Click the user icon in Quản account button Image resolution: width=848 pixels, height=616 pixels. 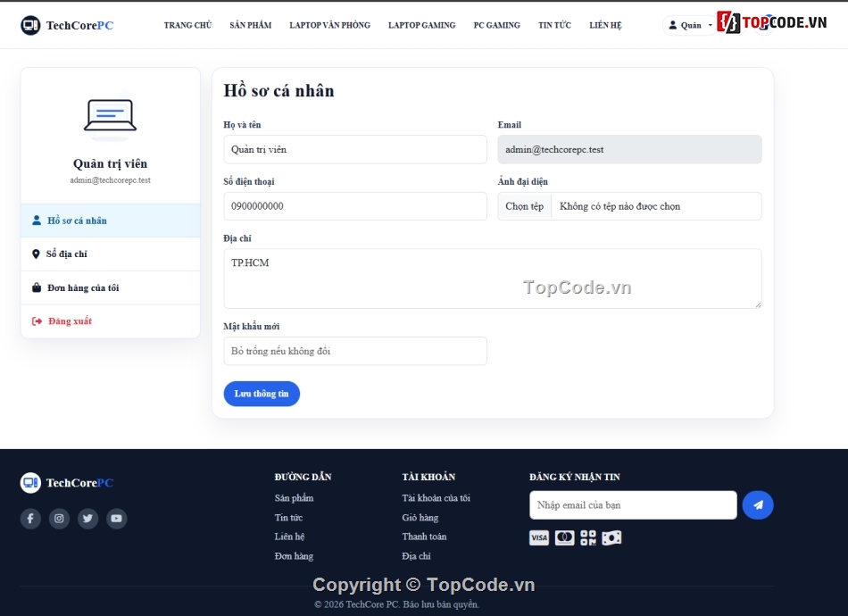point(673,25)
